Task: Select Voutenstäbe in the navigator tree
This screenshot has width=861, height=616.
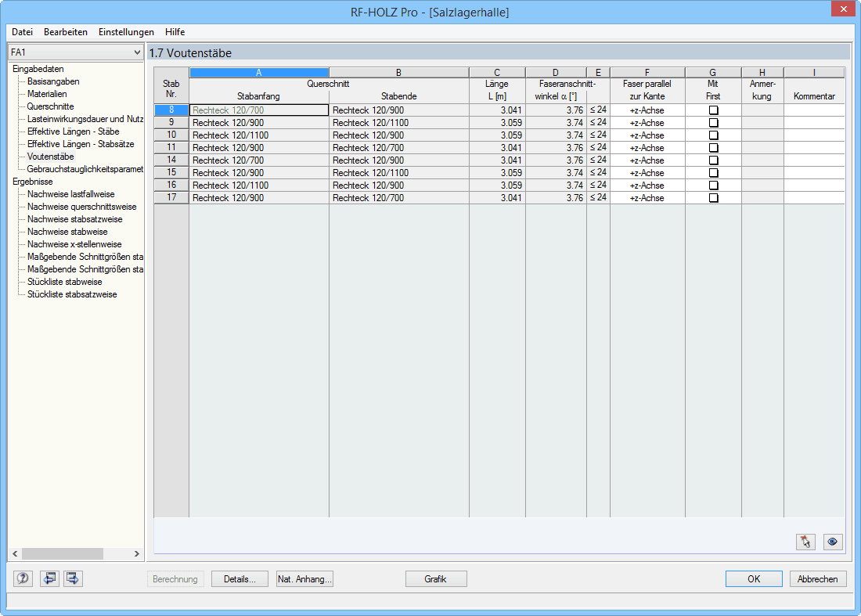Action: pos(51,157)
